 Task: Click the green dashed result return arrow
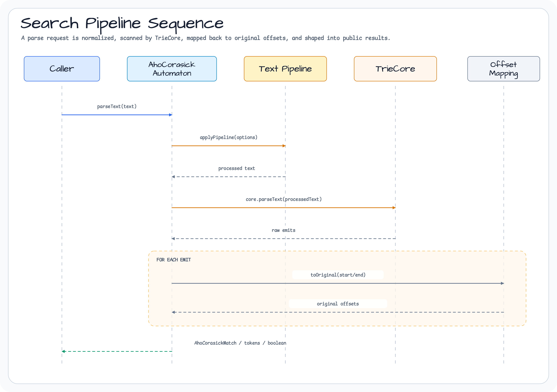pos(117,351)
